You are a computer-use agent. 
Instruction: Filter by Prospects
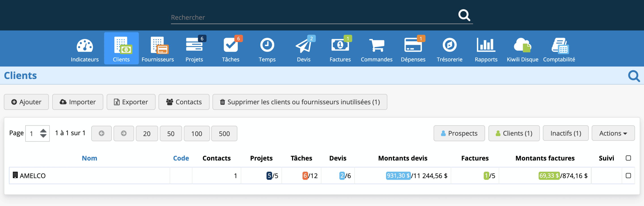pyautogui.click(x=459, y=133)
